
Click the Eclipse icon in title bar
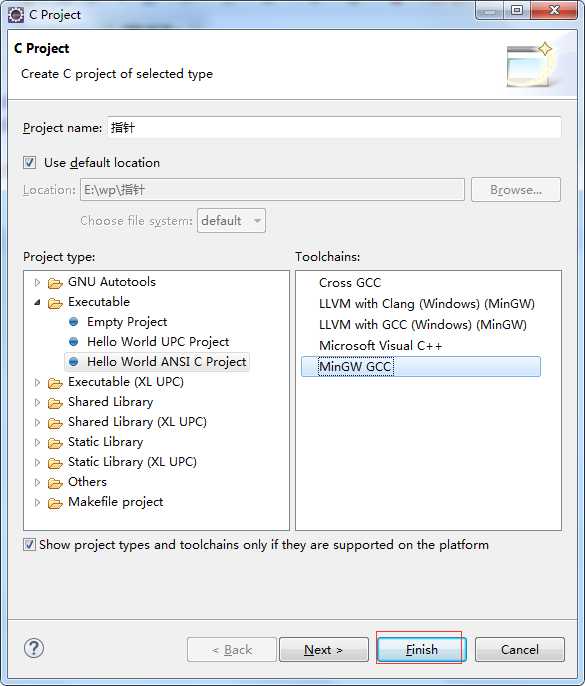(16, 15)
